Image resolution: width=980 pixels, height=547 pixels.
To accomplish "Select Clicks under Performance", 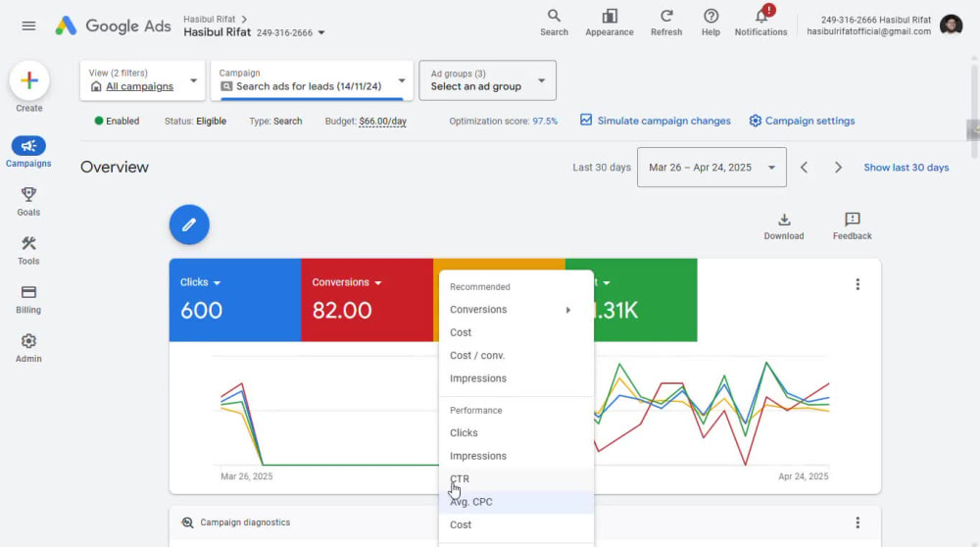I will click(516, 432).
